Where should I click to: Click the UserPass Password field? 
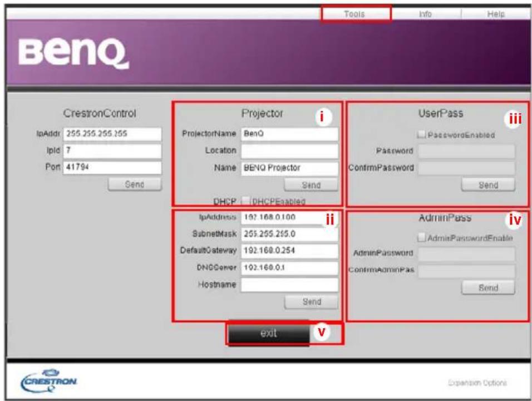click(x=466, y=151)
